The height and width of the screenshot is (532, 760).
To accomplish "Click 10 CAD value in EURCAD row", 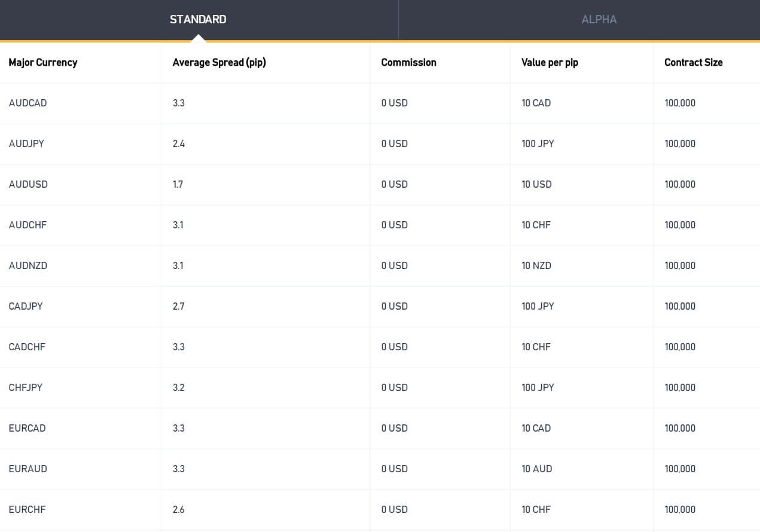I will coord(536,428).
